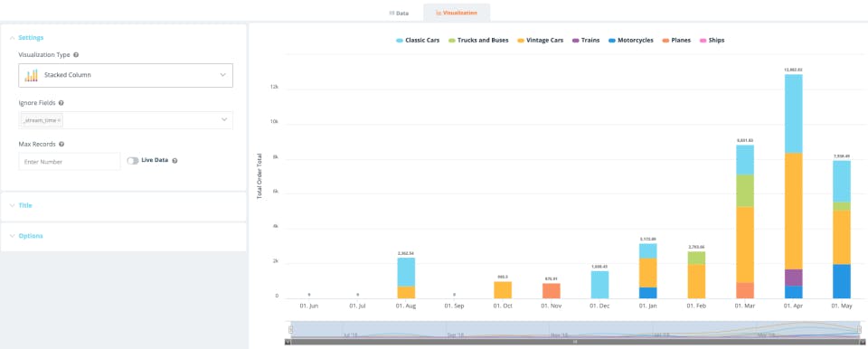Click the '01. Jun' axis label
The image size is (868, 349).
pyautogui.click(x=309, y=306)
